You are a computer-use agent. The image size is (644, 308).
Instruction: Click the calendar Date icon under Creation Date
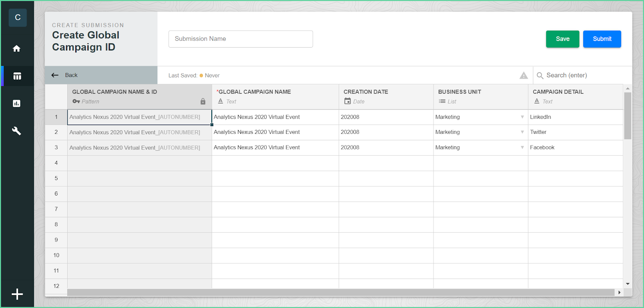click(347, 101)
